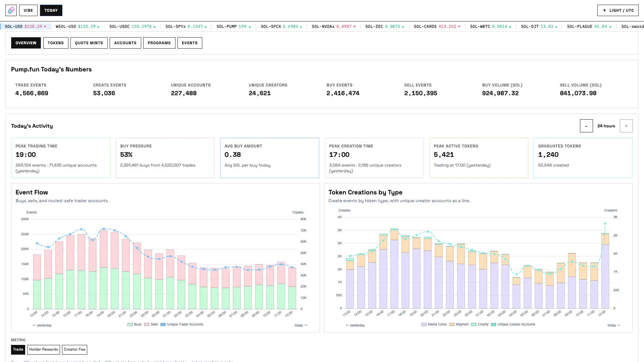Select the TODAY view
Screen dimensions: 644x362
click(51, 10)
